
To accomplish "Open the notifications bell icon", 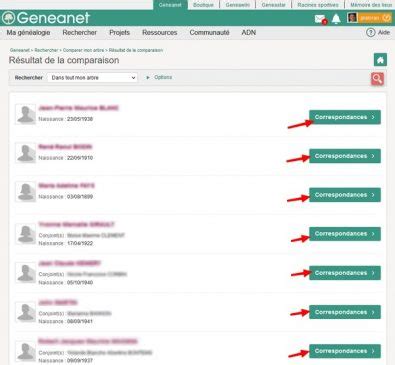I will tap(336, 19).
